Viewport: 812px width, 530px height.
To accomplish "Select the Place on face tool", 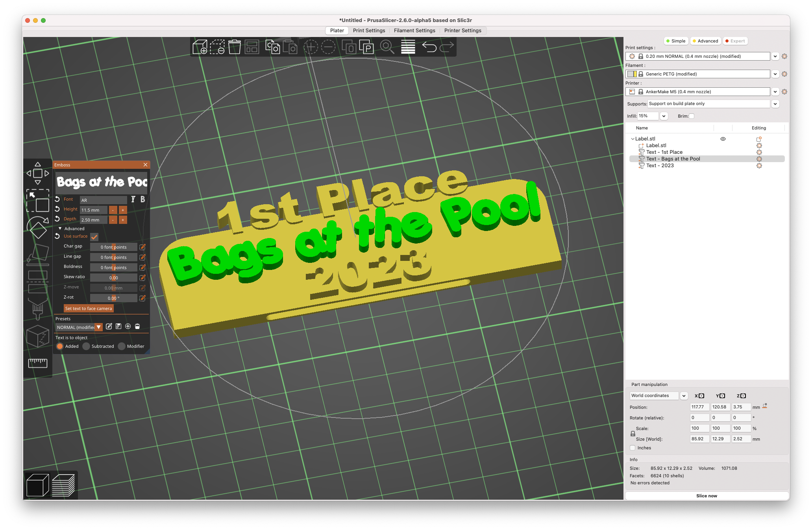I will click(x=38, y=254).
